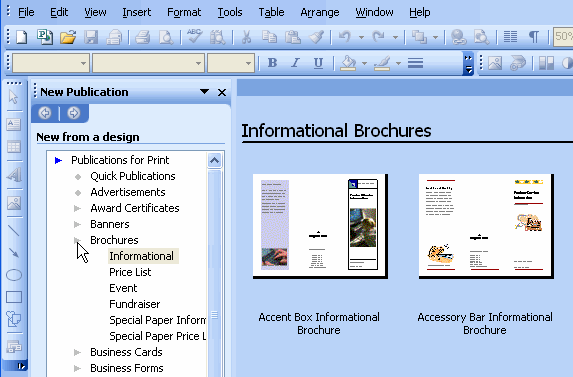This screenshot has height=377, width=573.
Task: Open the Line Color dropdown arrow
Action: coord(398,63)
